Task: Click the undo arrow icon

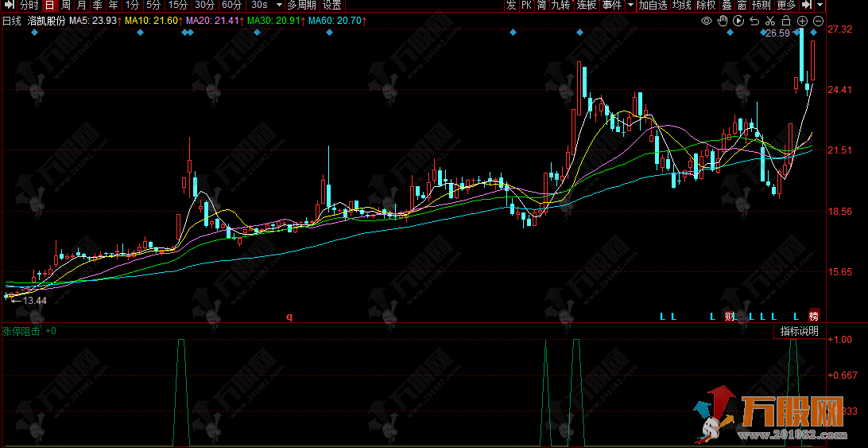Action: [754, 20]
